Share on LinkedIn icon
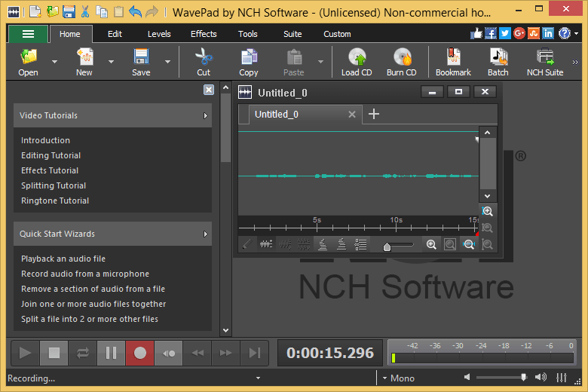This screenshot has width=588, height=392. [548, 33]
